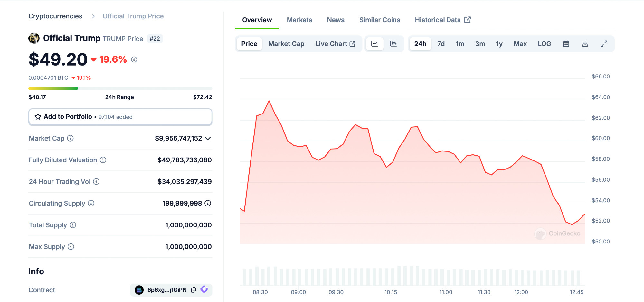Open the Overview tab

coord(257,20)
